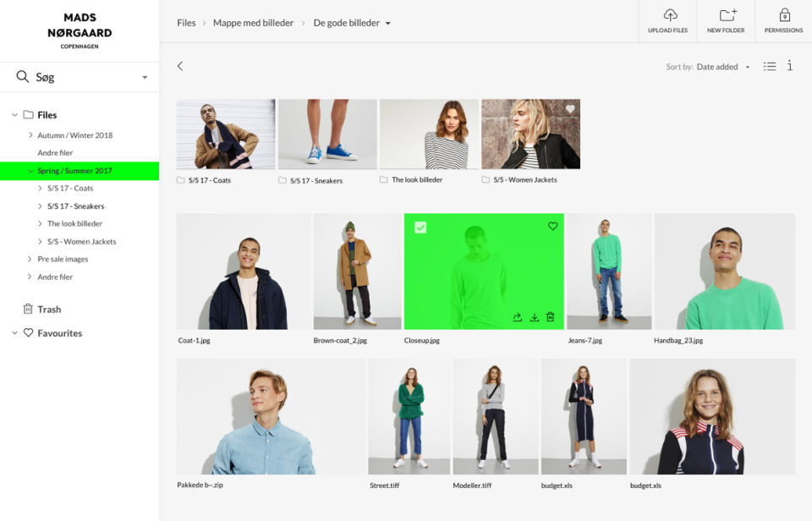Select the Coat-1.jpg image thumbnail
812x521 pixels.
click(x=244, y=271)
